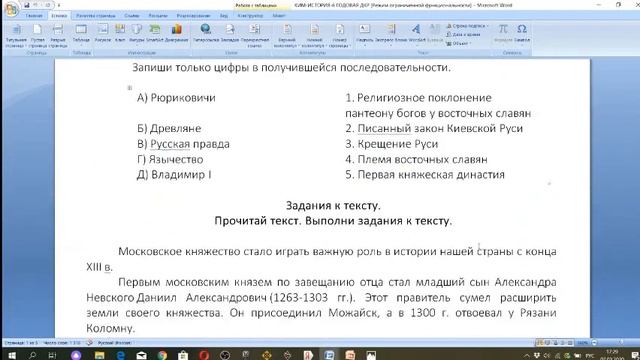
Task: Open the Mail app from the taskbar
Action: point(141,355)
